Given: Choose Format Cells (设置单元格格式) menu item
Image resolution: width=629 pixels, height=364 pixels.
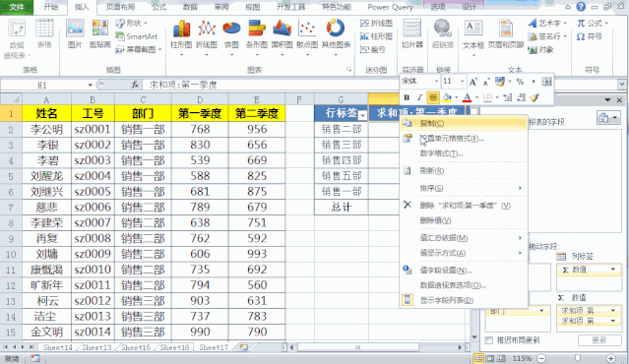Looking at the screenshot, I should pos(463,139).
